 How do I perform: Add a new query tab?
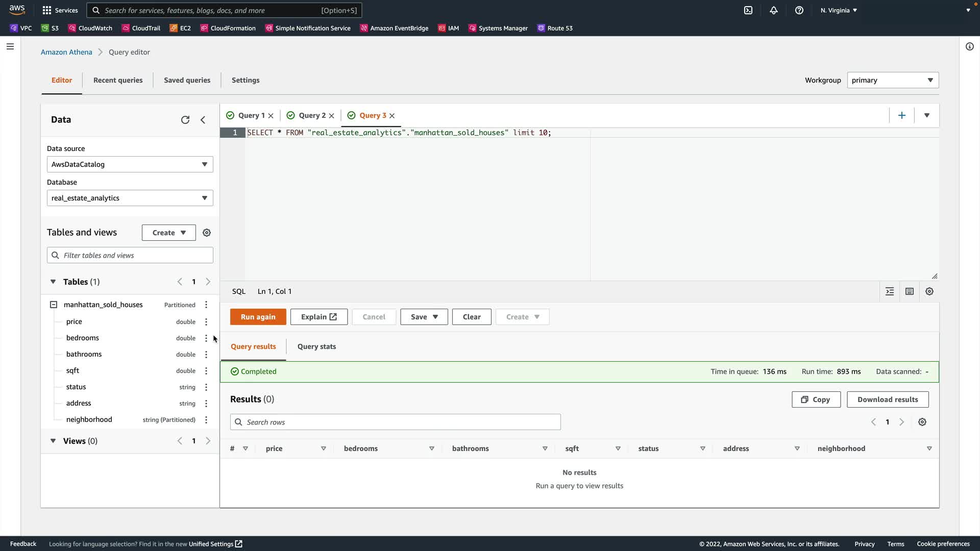(x=902, y=115)
